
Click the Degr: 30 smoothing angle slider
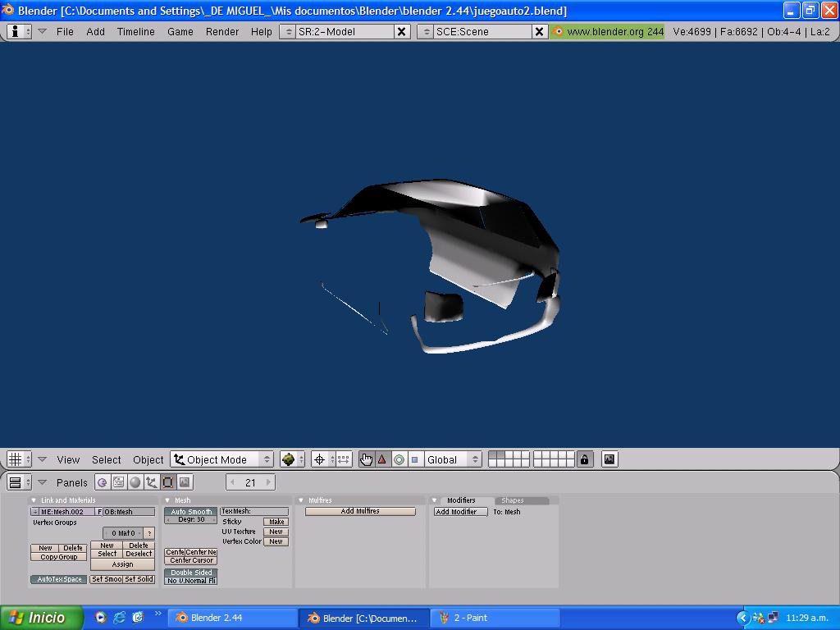[x=190, y=519]
